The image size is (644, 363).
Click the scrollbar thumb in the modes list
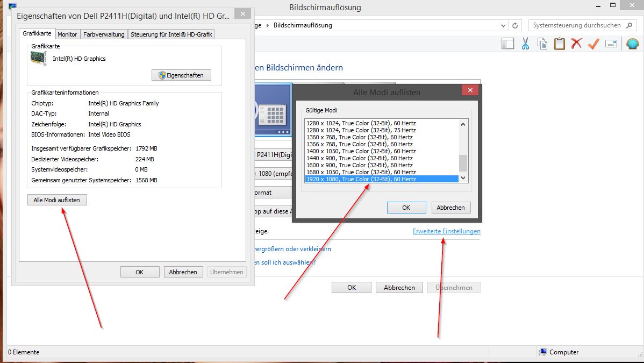[463, 163]
